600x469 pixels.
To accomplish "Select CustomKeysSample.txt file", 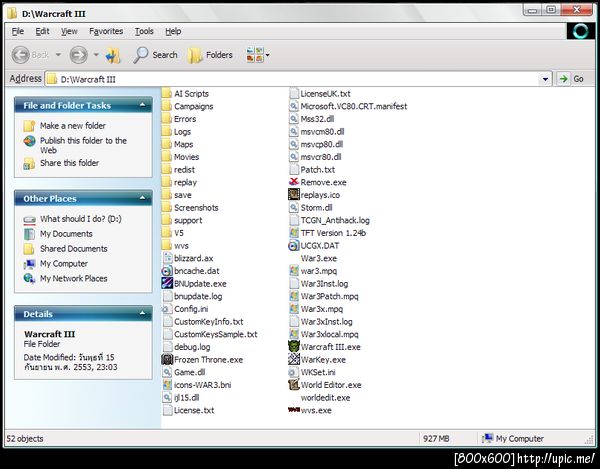I will click(210, 334).
